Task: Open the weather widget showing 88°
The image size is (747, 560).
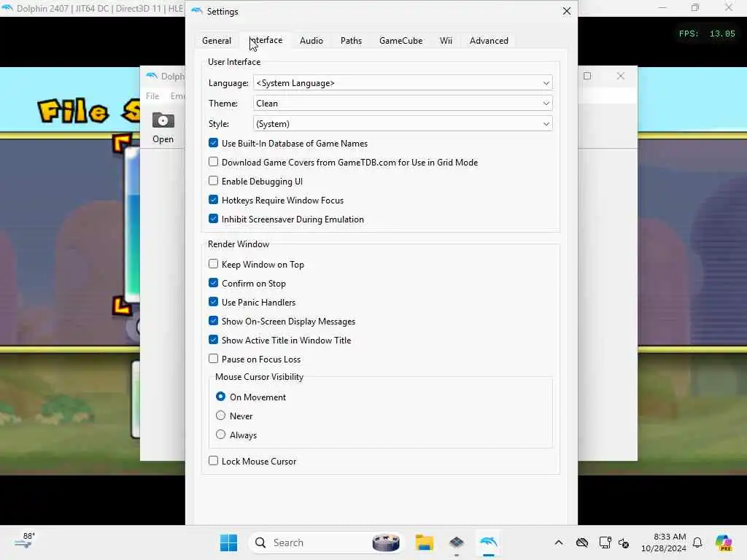Action: 25,541
